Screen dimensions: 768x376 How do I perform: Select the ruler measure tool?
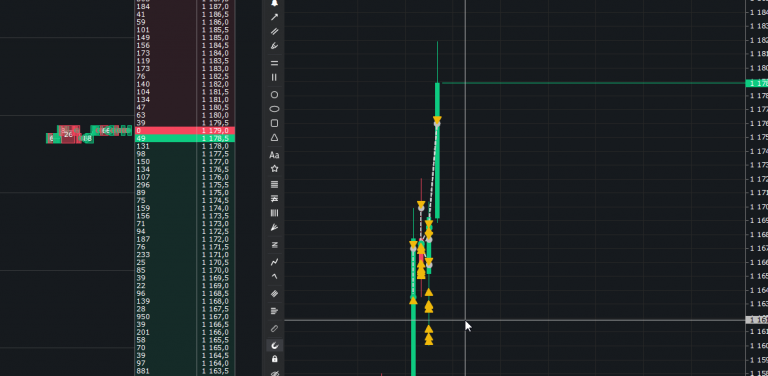tap(274, 328)
